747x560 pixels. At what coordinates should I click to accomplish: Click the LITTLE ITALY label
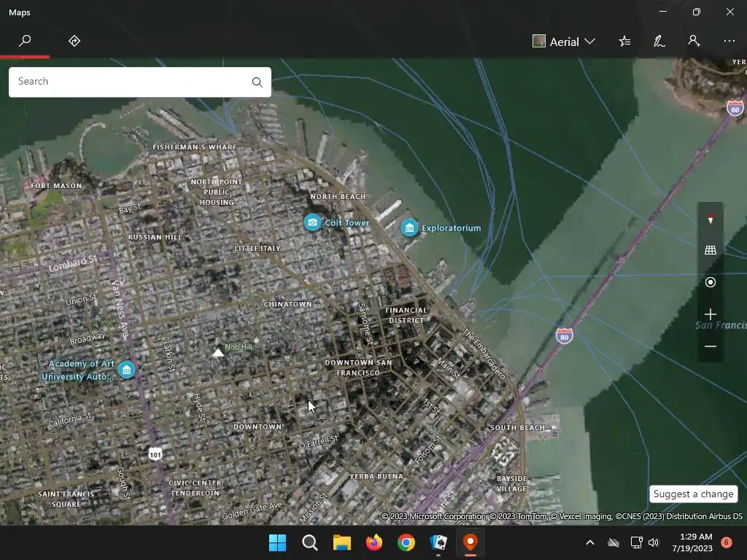[x=258, y=248]
